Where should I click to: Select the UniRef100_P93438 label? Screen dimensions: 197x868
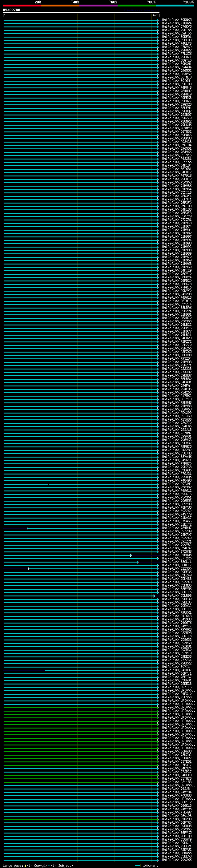pos(177,142)
